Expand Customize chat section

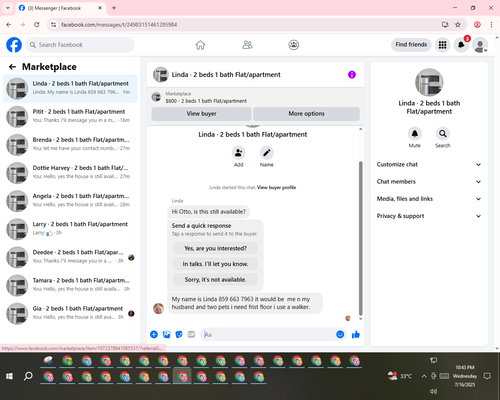point(429,164)
